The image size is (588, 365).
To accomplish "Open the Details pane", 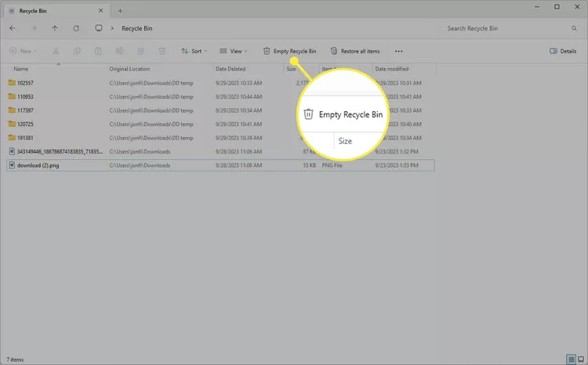I will click(x=564, y=51).
